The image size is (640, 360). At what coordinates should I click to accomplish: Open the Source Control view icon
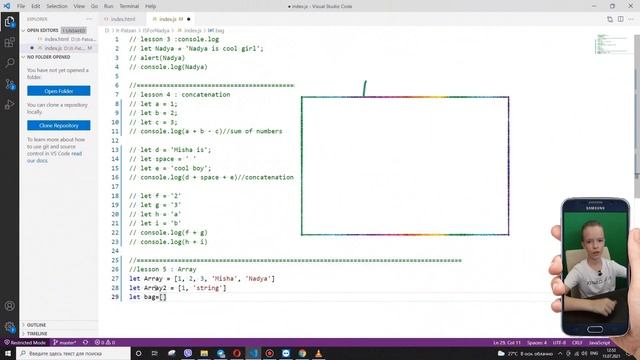tap(9, 84)
